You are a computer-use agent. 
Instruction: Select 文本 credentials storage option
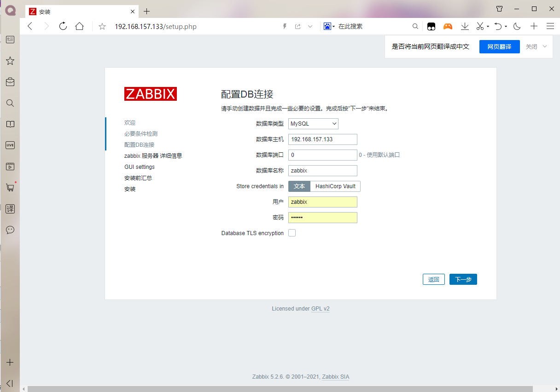point(299,186)
